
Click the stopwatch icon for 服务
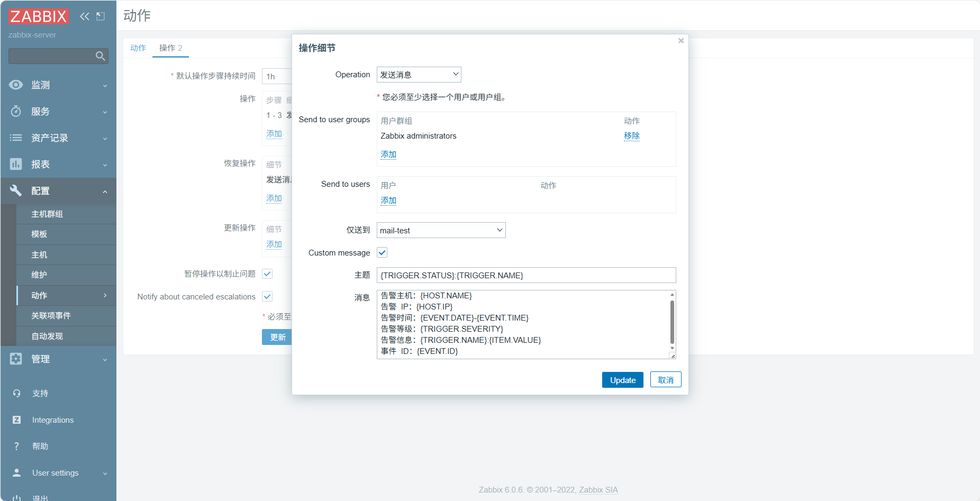pyautogui.click(x=16, y=111)
